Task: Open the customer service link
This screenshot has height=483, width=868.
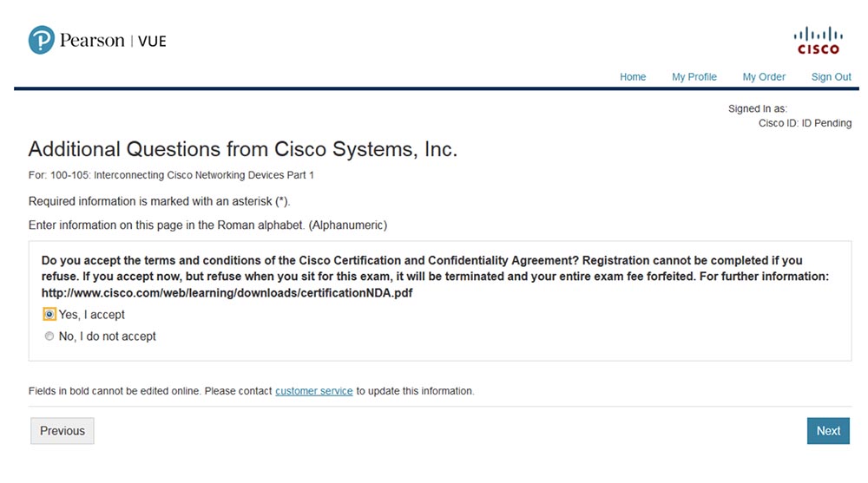Action: pyautogui.click(x=314, y=390)
